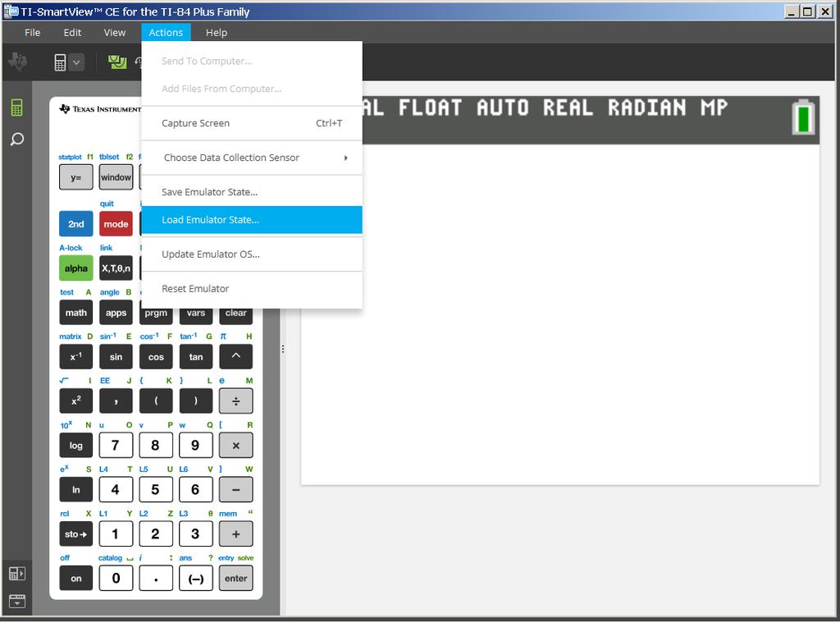The width and height of the screenshot is (840, 623).
Task: Select Load Emulator State menu entry
Action: coord(252,220)
